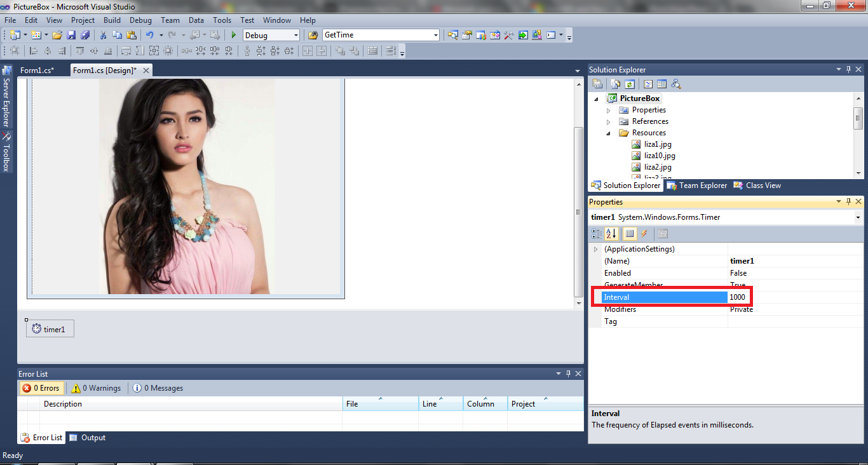Open the Debug menu
Image resolution: width=868 pixels, height=465 pixels.
click(140, 20)
